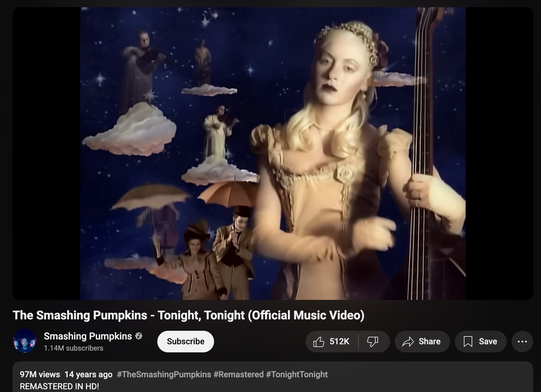
Task: Click the thumbs-up like icon
Action: (319, 342)
